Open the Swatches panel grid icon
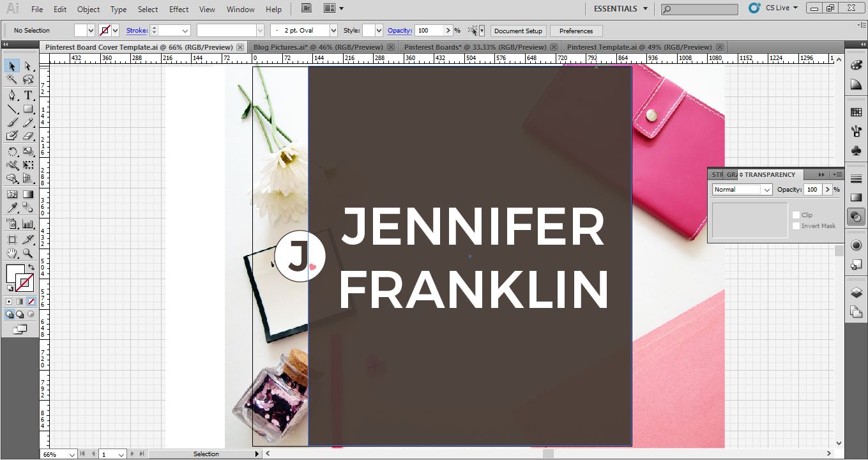Image resolution: width=868 pixels, height=460 pixels. point(856,112)
